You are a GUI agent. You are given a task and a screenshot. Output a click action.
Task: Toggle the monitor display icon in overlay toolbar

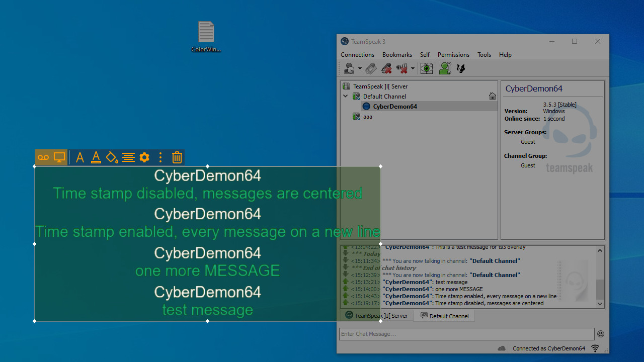coord(59,157)
